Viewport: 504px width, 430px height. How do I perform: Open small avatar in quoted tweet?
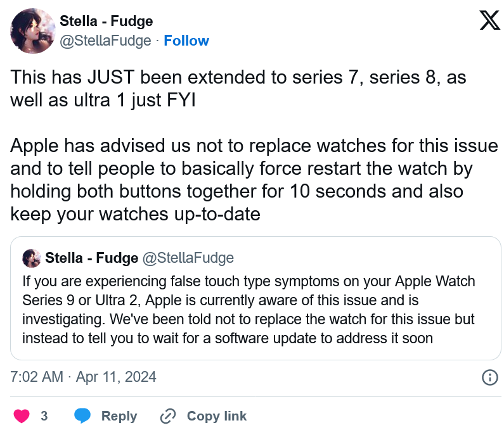pos(32,258)
